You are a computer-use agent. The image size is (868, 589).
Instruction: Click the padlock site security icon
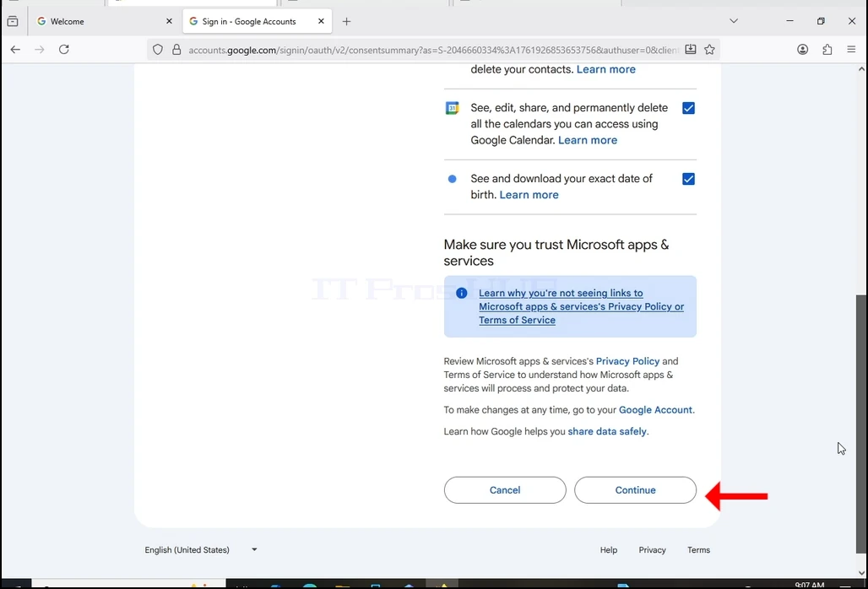176,50
